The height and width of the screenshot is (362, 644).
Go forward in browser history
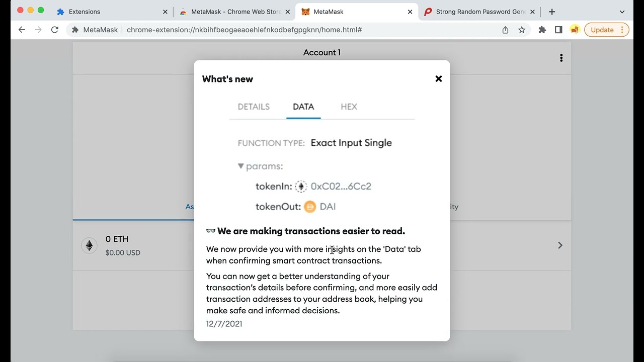point(38,30)
